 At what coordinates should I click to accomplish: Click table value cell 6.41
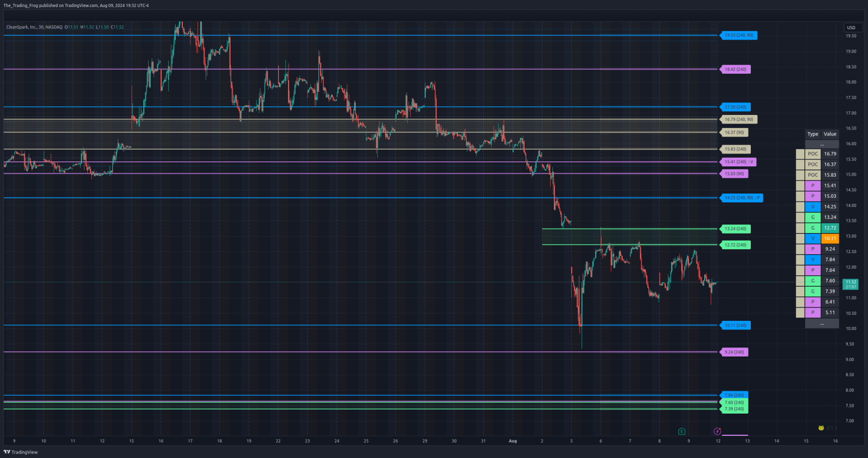click(x=830, y=302)
